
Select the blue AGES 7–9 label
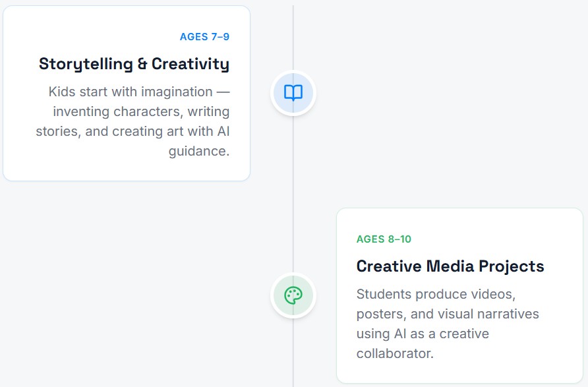click(204, 37)
